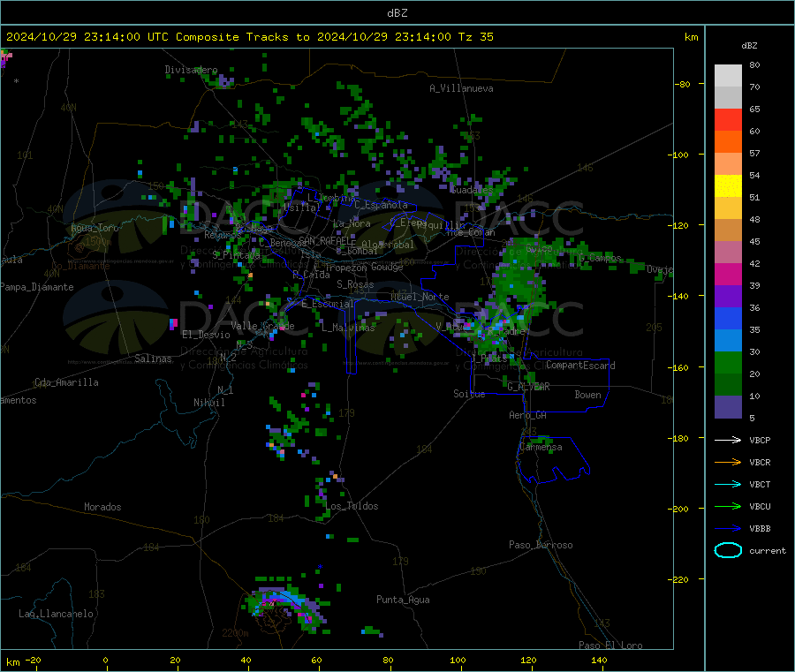Viewport: 795px width, 672px height.
Task: Click the blue VBBB arrow legend icon
Action: pos(728,529)
